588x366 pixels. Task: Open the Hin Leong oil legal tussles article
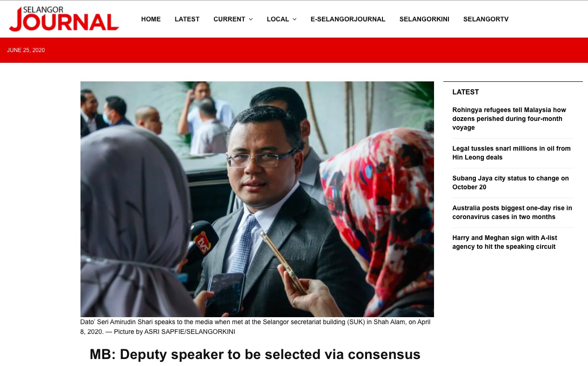[x=511, y=153]
